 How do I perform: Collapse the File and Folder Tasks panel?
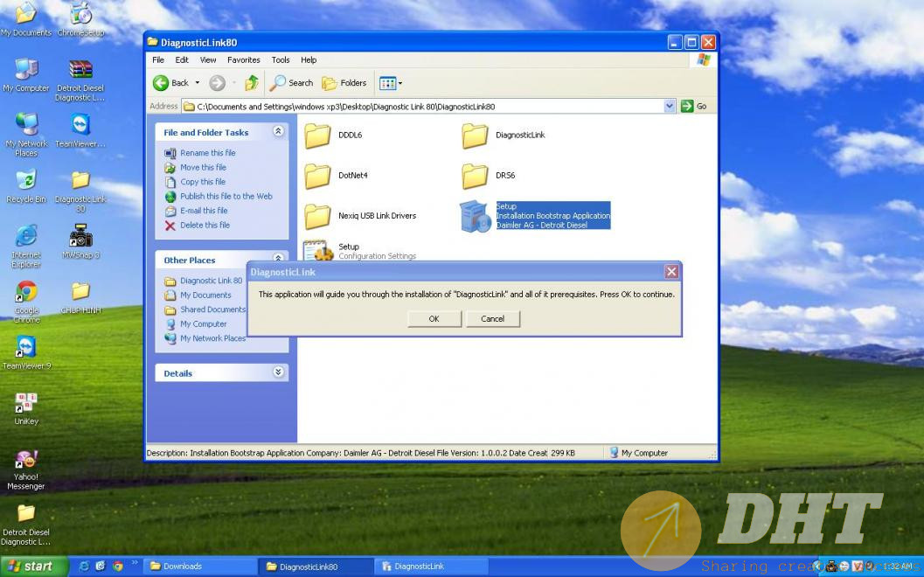tap(278, 132)
